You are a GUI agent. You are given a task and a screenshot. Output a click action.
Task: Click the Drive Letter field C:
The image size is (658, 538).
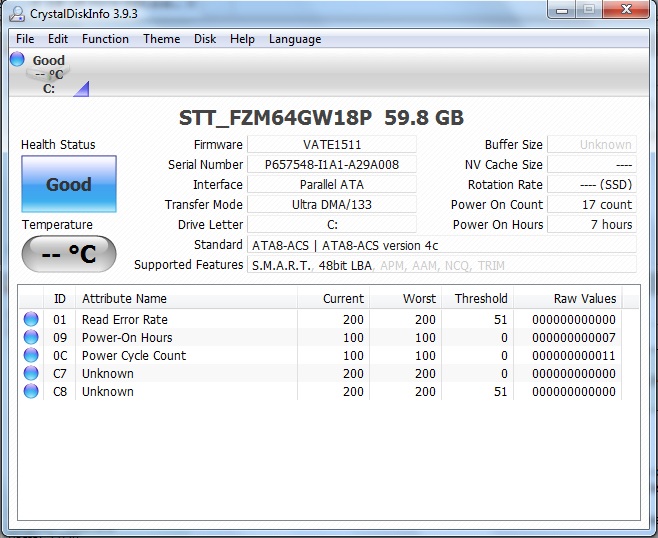pyautogui.click(x=332, y=225)
